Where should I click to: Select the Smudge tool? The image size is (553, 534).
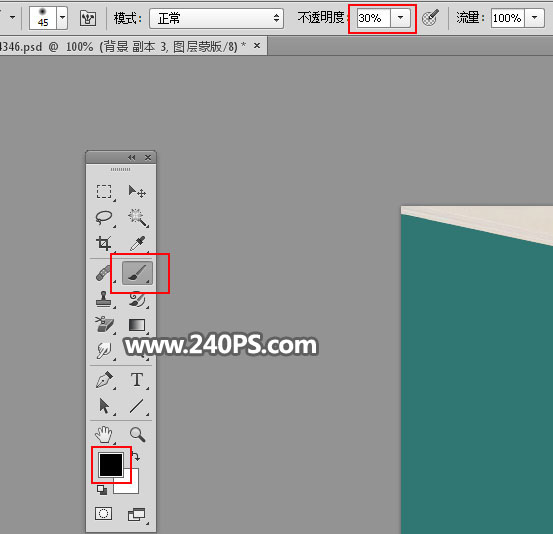click(104, 350)
